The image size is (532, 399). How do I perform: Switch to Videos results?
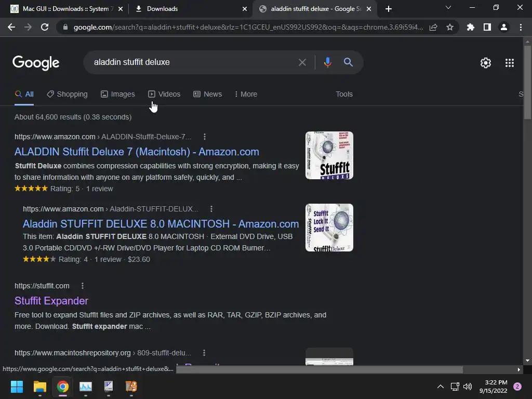click(164, 95)
